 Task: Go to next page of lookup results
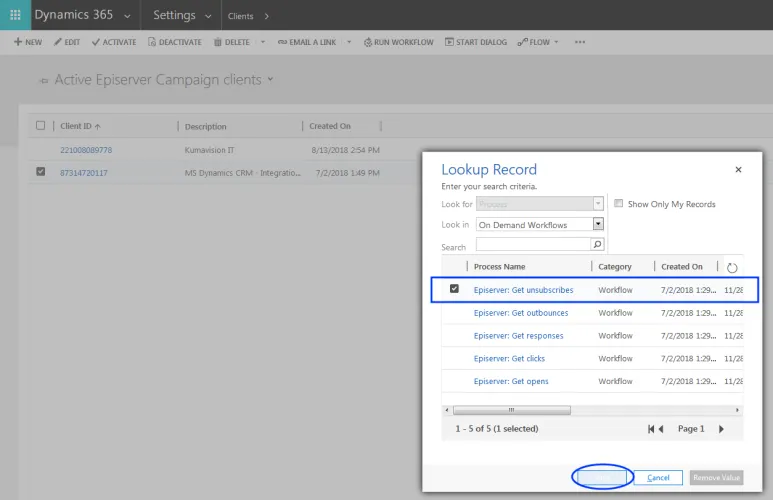coord(721,429)
